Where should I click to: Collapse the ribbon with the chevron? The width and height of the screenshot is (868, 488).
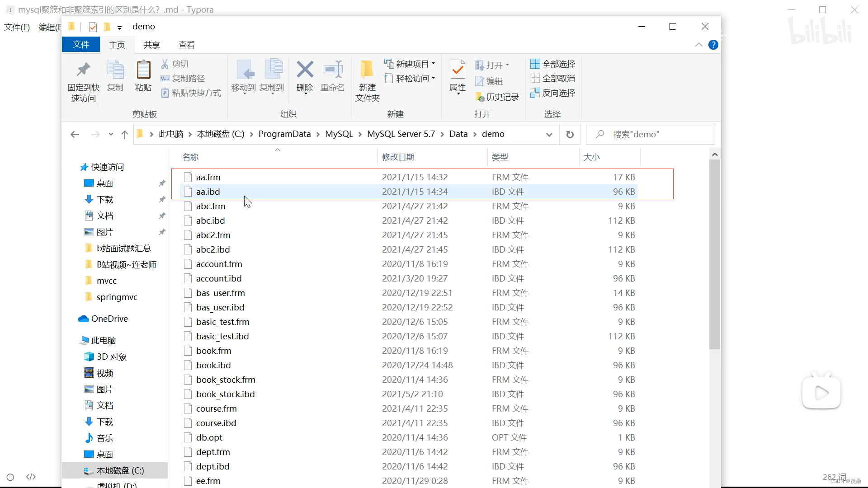[x=698, y=45]
